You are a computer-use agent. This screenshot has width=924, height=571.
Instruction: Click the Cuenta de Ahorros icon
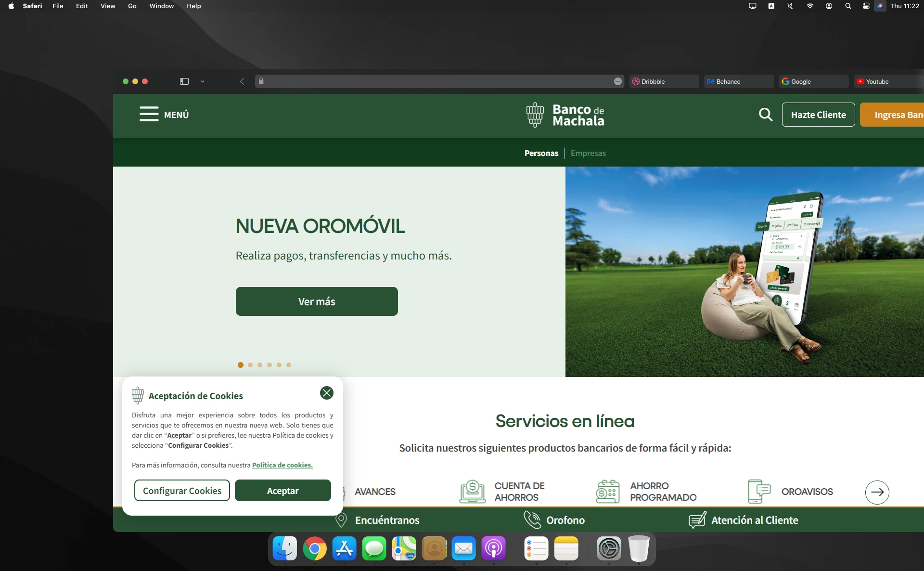pos(472,492)
